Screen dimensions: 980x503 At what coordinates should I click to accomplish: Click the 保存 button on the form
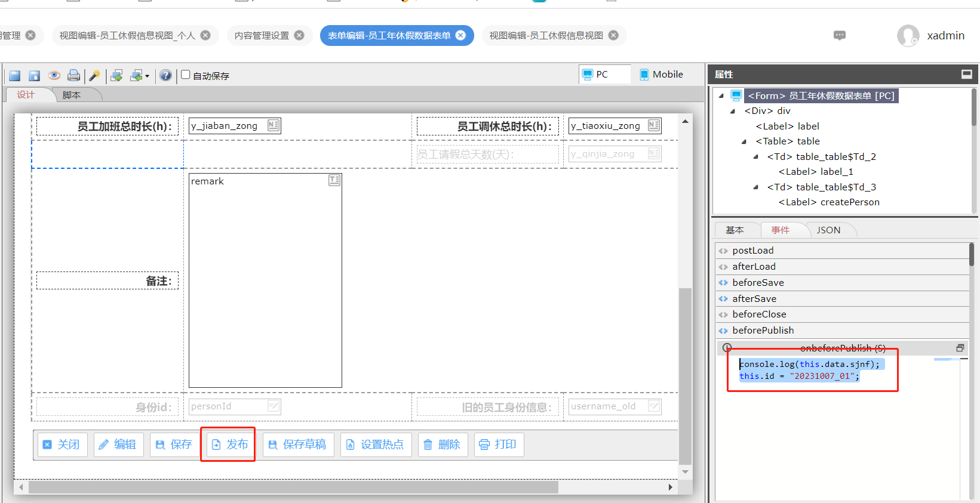click(x=174, y=445)
